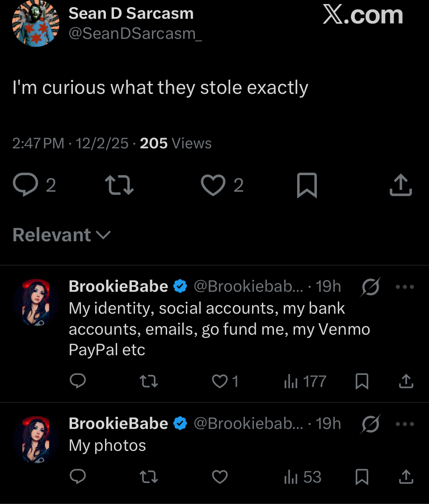
Task: Open more options on the identity reply
Action: pos(405,287)
